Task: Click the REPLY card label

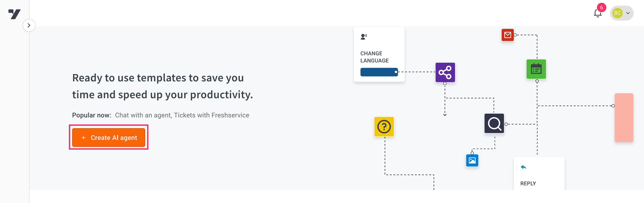Action: pos(528,184)
